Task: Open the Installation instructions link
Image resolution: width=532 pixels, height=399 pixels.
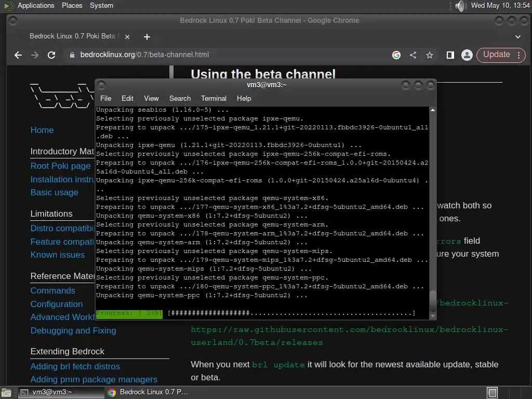Action: coord(62,179)
